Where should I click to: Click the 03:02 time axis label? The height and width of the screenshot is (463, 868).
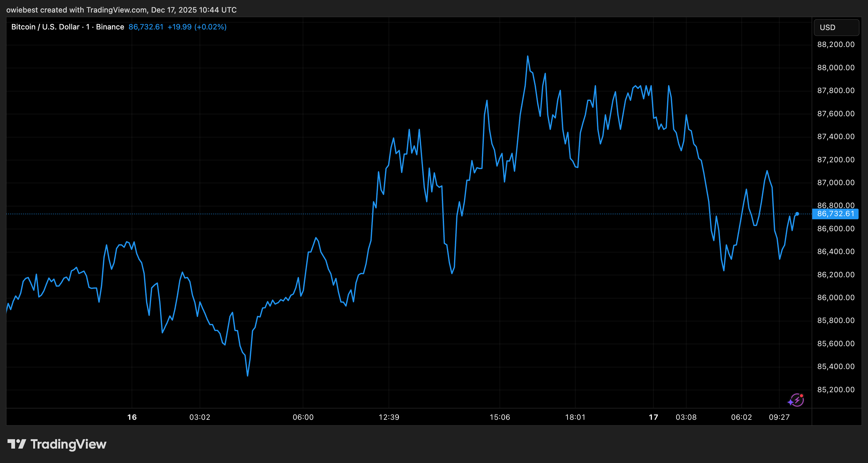[200, 417]
